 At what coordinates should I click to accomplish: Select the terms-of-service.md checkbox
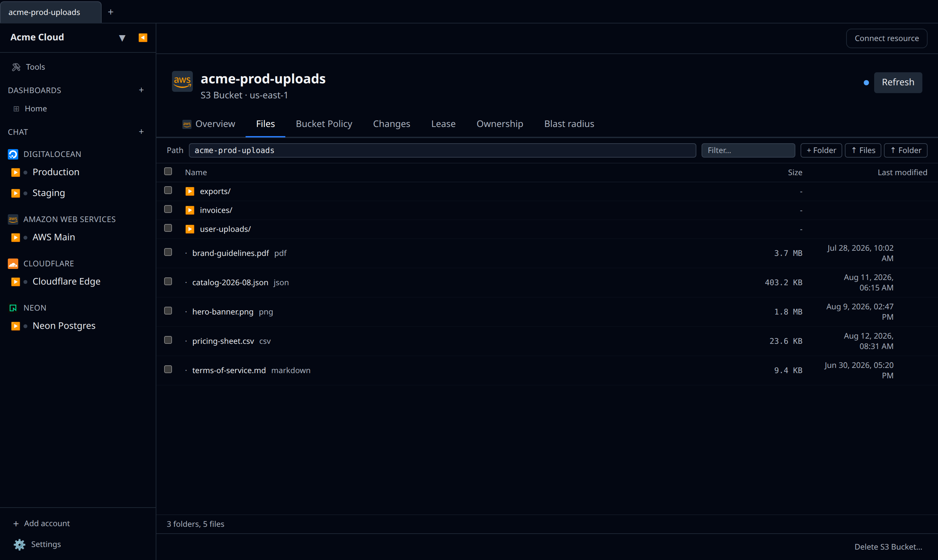click(168, 370)
